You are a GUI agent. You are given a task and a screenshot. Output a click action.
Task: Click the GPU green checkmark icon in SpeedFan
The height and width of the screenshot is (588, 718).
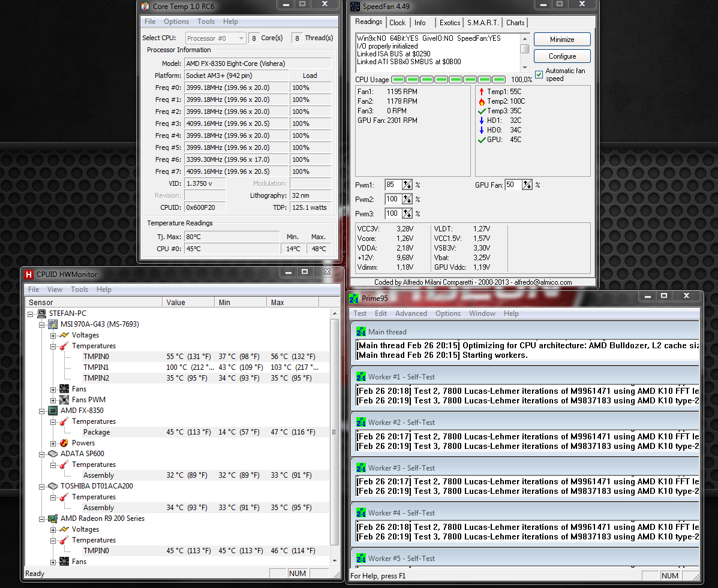482,140
